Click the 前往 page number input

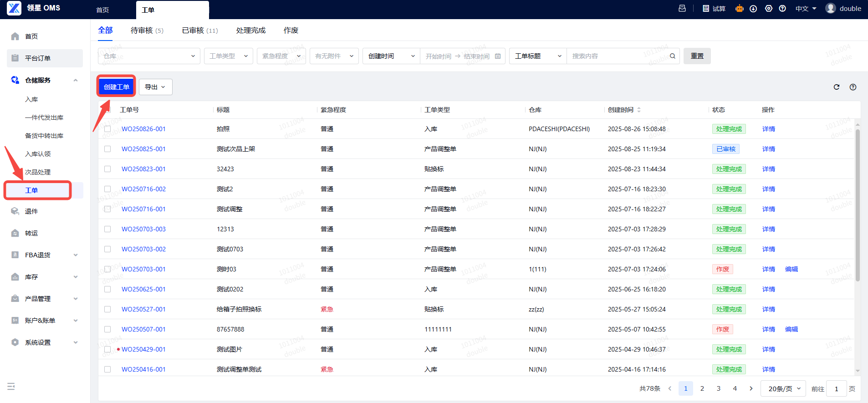pyautogui.click(x=837, y=388)
